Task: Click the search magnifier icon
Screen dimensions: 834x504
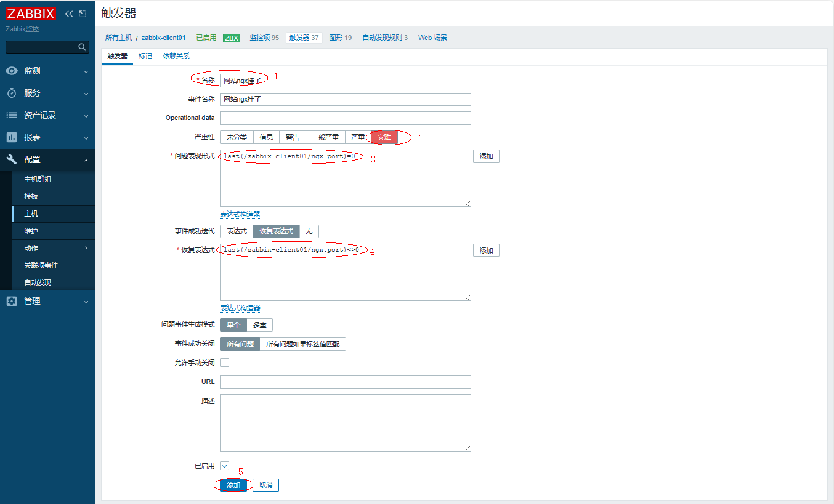Action: coord(82,47)
